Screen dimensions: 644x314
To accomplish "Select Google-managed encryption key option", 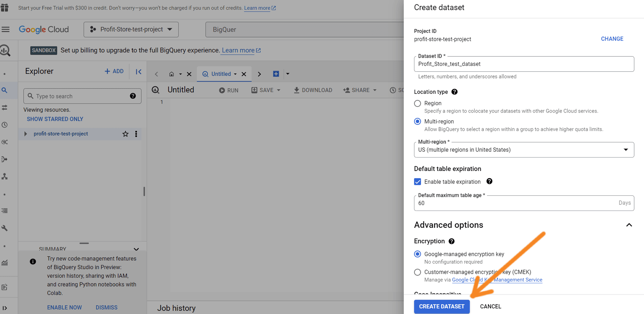I will 418,254.
